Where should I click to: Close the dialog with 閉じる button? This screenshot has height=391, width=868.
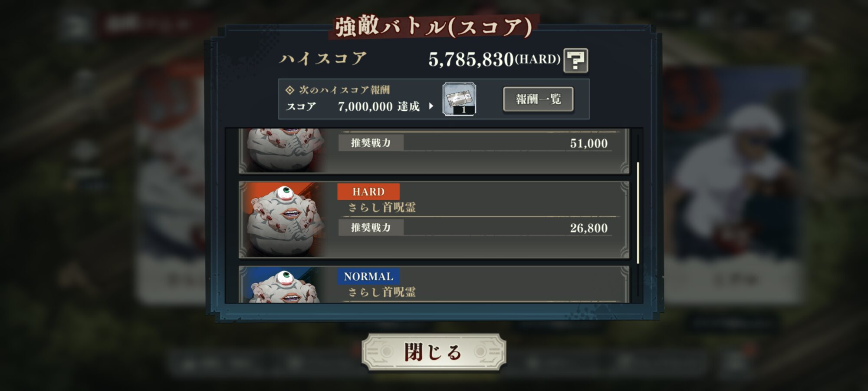coord(434,352)
